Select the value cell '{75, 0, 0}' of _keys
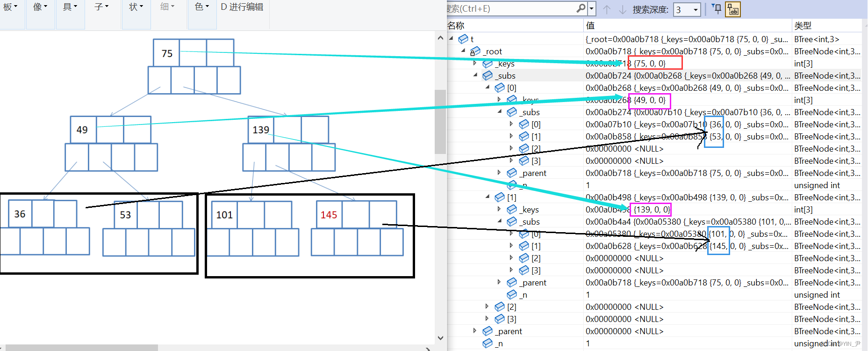 [x=650, y=63]
